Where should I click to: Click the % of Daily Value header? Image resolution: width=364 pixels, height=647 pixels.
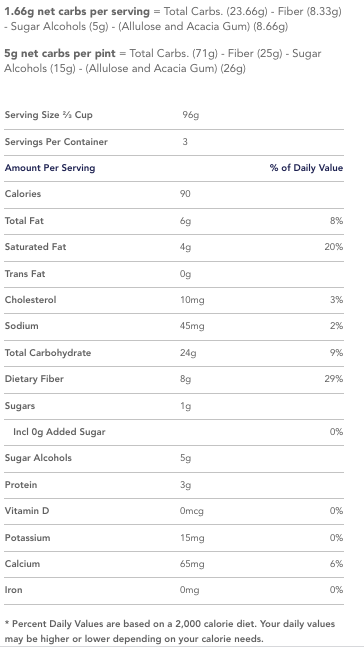(306, 168)
